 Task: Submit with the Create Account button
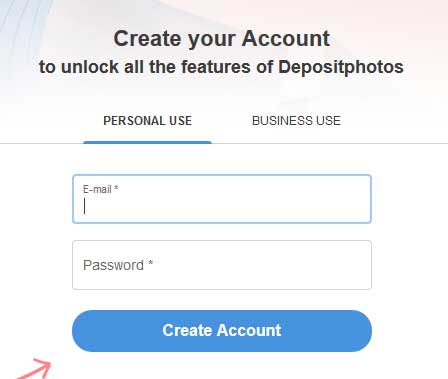coord(222,331)
